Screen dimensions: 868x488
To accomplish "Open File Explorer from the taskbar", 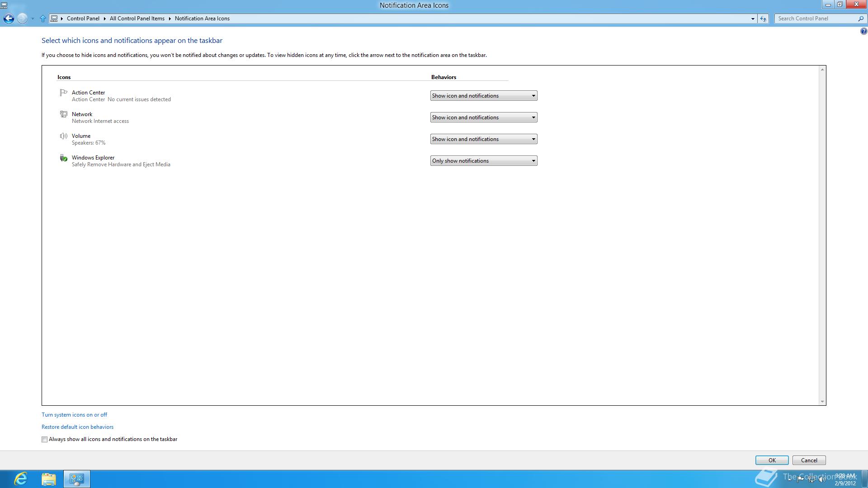I will (x=49, y=479).
